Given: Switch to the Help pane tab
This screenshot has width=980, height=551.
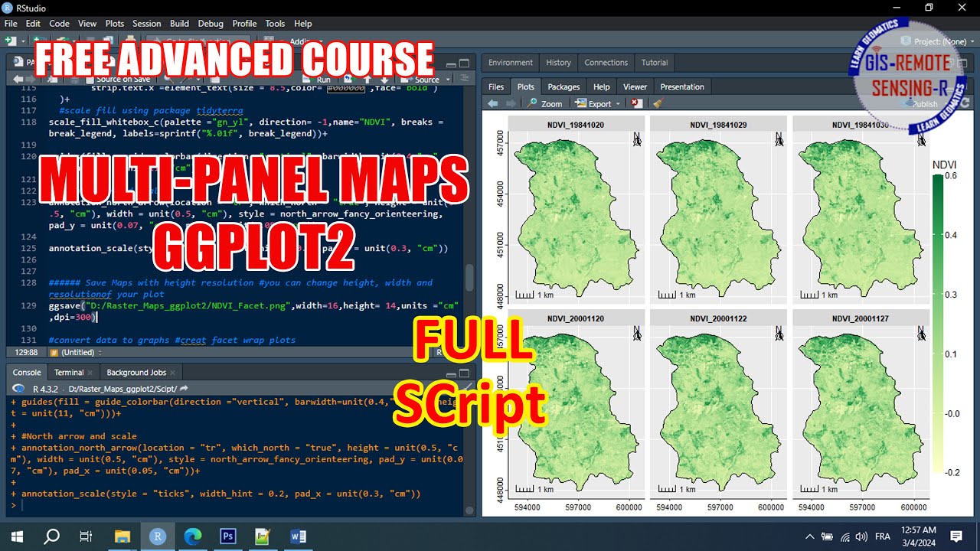Looking at the screenshot, I should pyautogui.click(x=602, y=86).
